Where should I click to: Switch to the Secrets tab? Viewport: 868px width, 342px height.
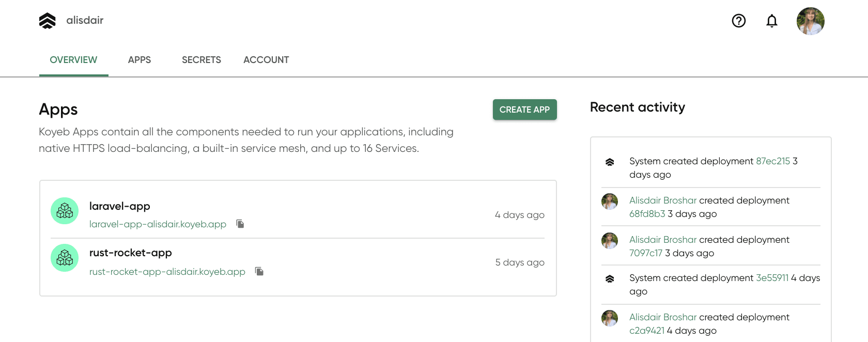point(201,60)
